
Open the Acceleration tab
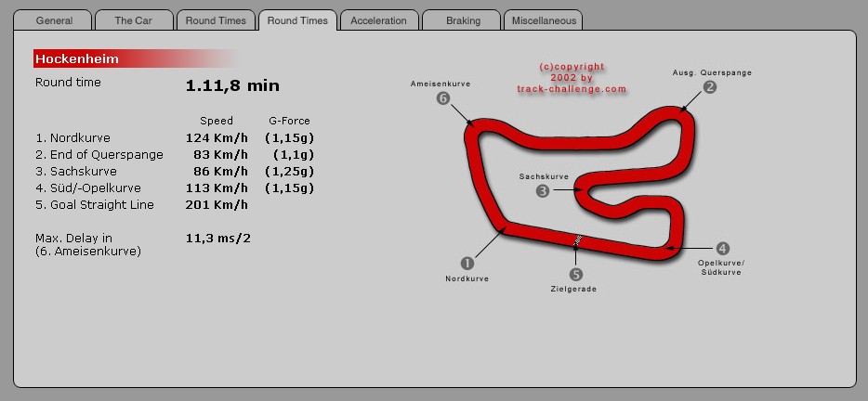[378, 20]
